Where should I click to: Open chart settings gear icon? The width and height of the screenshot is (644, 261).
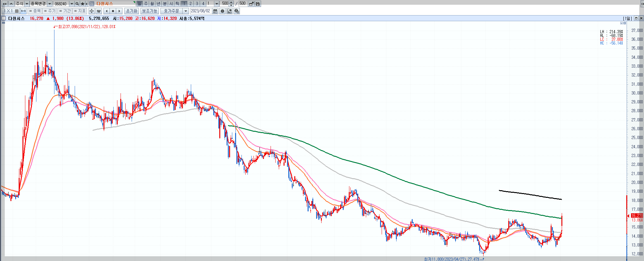click(222, 11)
